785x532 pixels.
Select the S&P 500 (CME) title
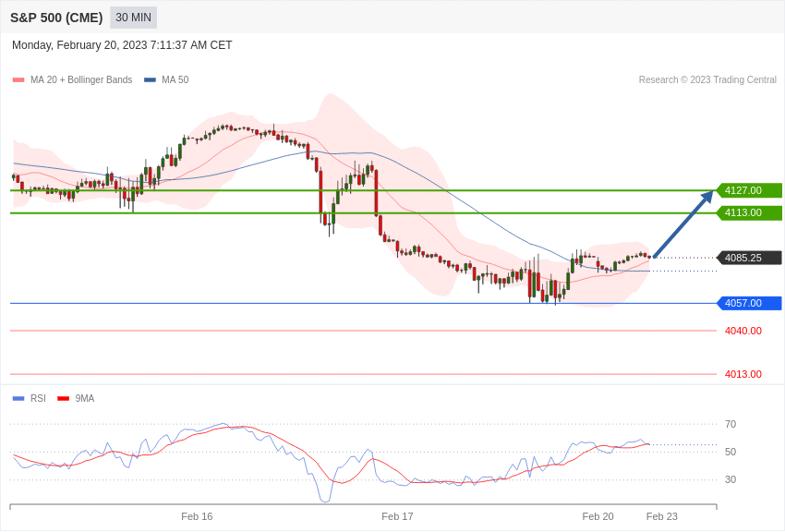[56, 18]
